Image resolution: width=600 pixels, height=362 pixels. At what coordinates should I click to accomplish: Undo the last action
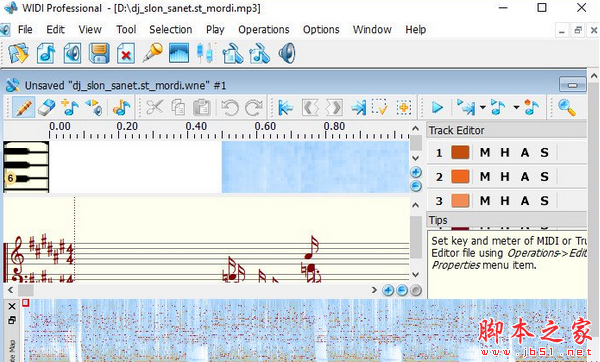(230, 108)
